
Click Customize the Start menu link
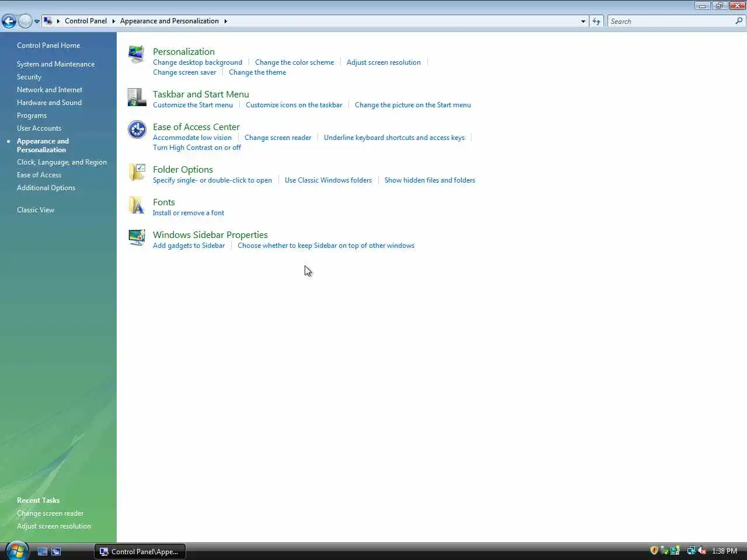193,105
